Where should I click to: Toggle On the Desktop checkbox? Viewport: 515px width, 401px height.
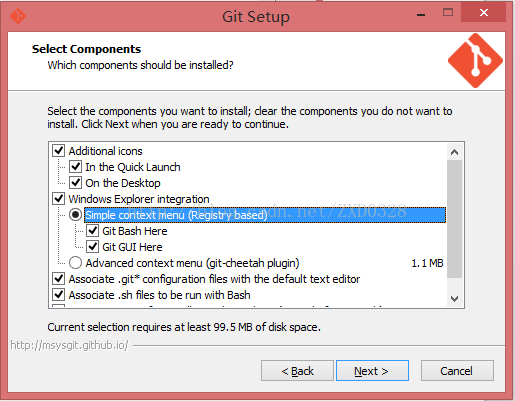pos(76,183)
